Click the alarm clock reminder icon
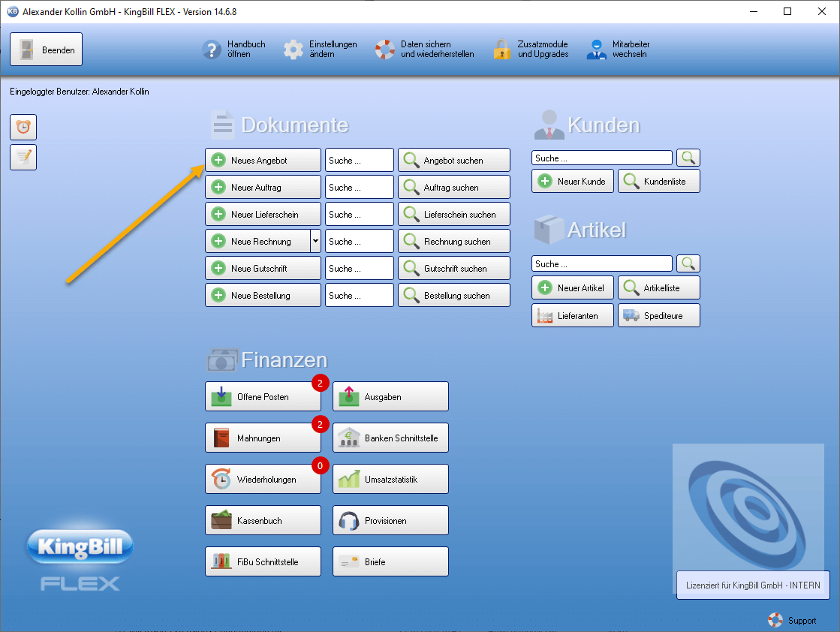This screenshot has width=840, height=632. [x=23, y=127]
